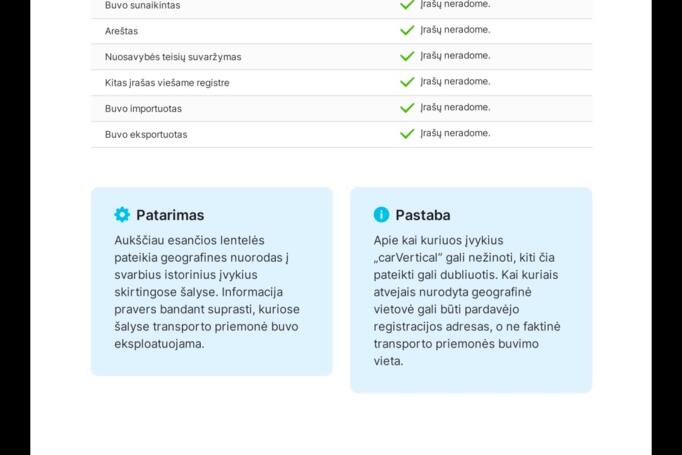Click the Nuosavybės teisių suvaržymas label
The width and height of the screenshot is (682, 455).
click(172, 57)
